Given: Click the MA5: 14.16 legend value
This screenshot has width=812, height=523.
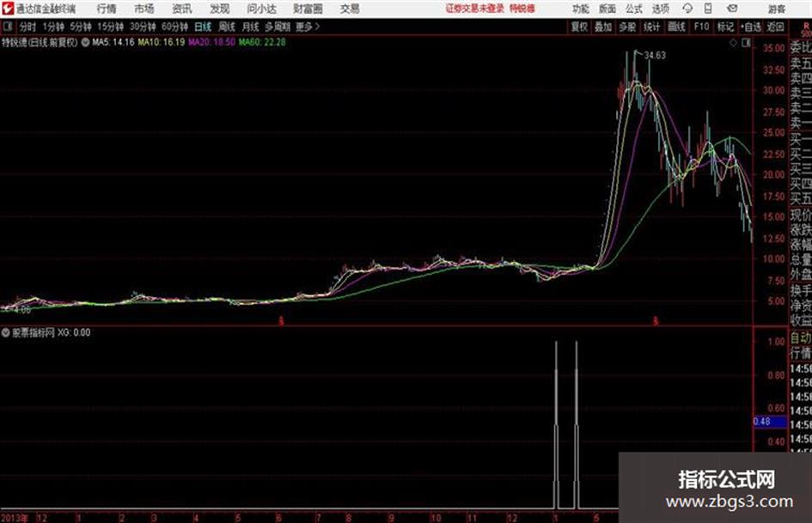Looking at the screenshot, I should point(113,42).
